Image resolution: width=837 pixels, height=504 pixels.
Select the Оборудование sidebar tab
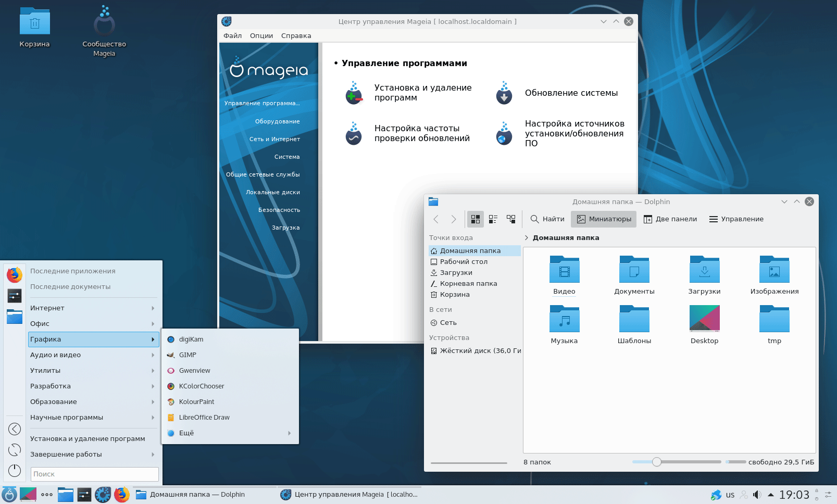(x=277, y=121)
